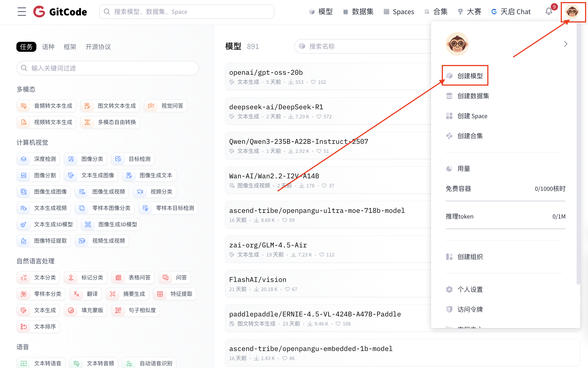Click the user menu scrollbar
This screenshot has width=588, height=368.
pyautogui.click(x=578, y=153)
